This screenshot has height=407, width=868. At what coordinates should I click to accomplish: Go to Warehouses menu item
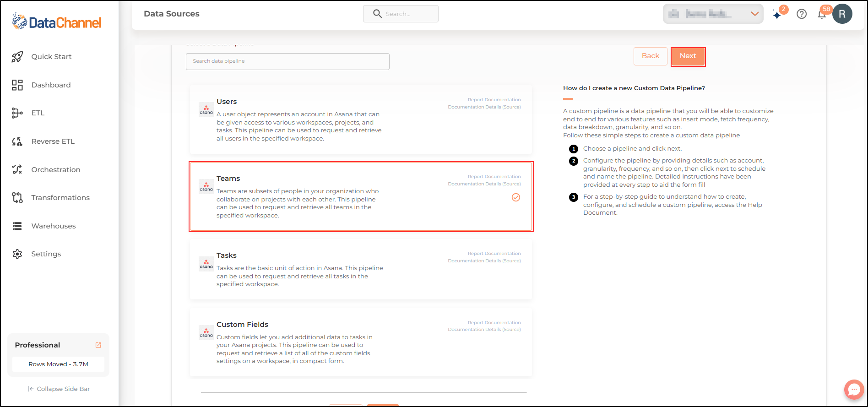54,226
